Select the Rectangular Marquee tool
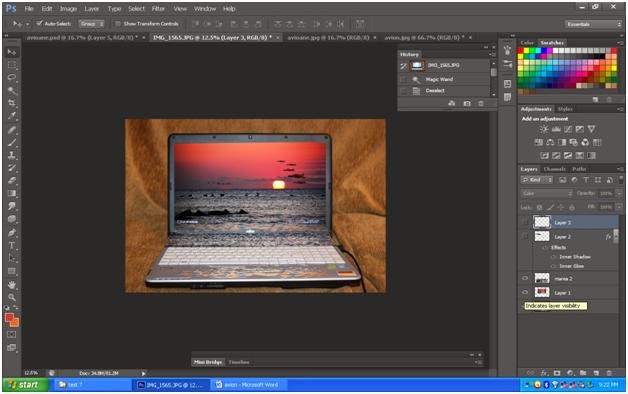Screen dimensions: 628x394 [12, 65]
